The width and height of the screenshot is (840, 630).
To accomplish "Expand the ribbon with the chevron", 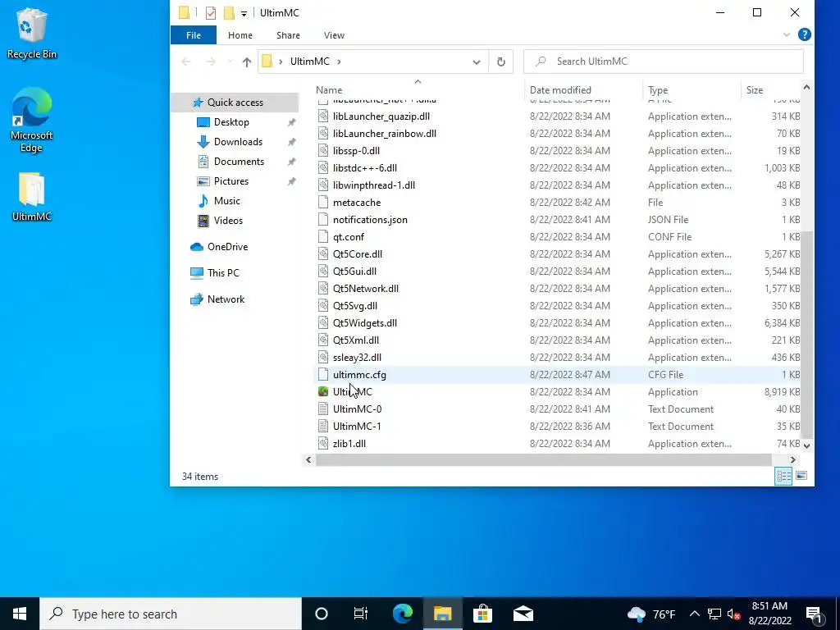I will coord(787,34).
